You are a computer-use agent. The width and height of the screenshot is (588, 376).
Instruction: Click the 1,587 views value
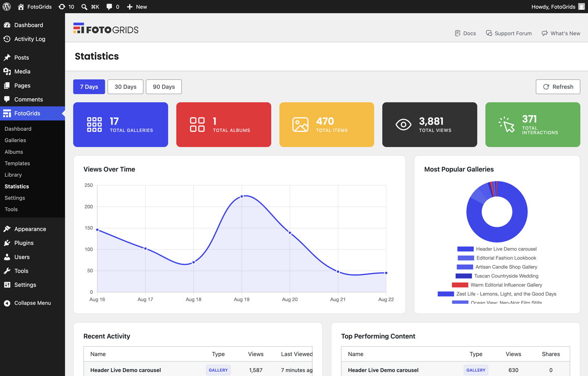pyautogui.click(x=256, y=370)
